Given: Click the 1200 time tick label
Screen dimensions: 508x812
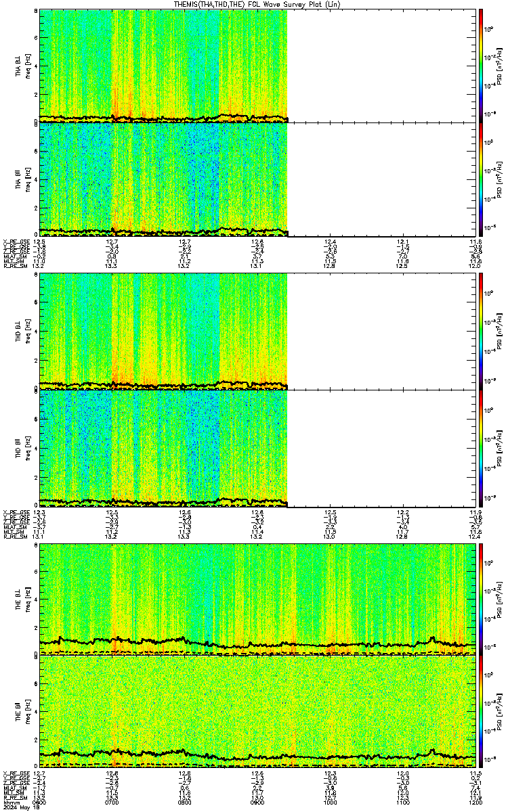Looking at the screenshot, I should click(x=474, y=803).
